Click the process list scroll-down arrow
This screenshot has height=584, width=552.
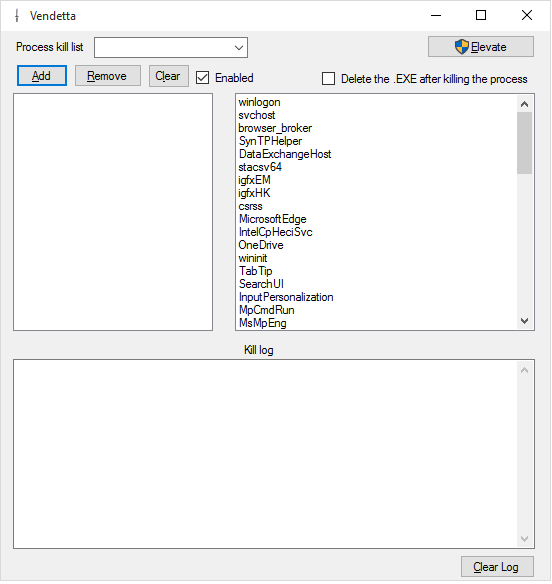click(524, 321)
